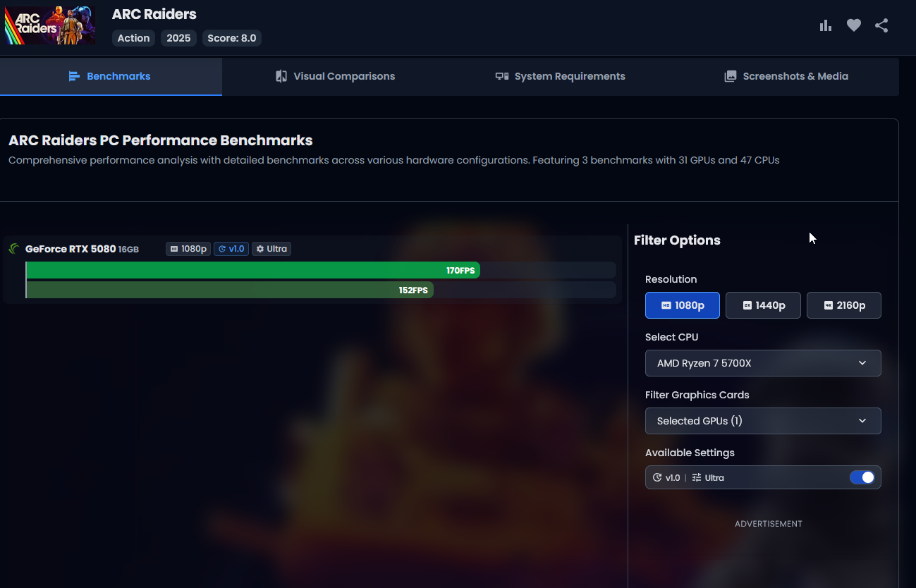This screenshot has height=588, width=916.
Task: Expand the Selected GPUs (1) dropdown
Action: [x=763, y=421]
